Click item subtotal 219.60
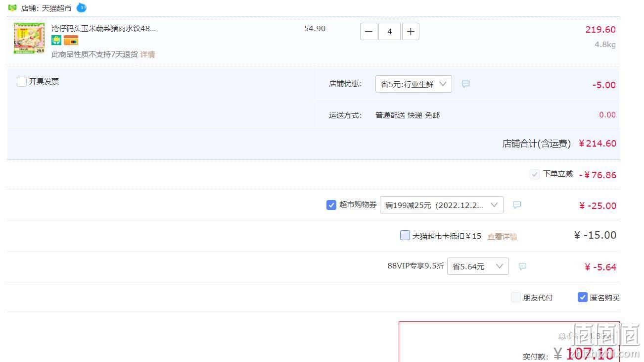The width and height of the screenshot is (644, 362). pyautogui.click(x=600, y=30)
